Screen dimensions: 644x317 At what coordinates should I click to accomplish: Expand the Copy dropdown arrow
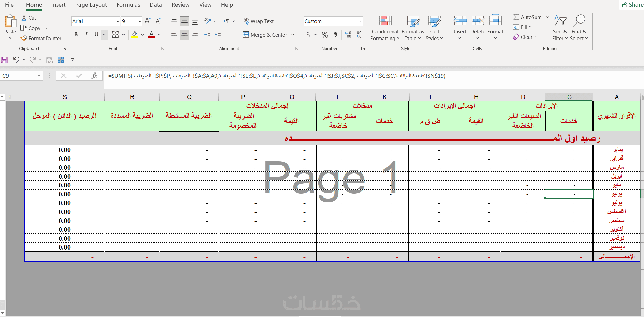(46, 28)
